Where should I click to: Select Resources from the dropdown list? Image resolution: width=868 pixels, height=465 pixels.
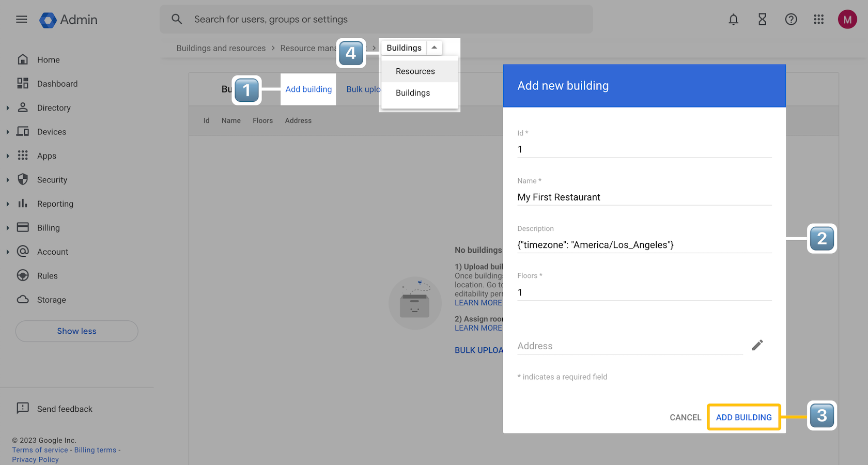pos(415,71)
